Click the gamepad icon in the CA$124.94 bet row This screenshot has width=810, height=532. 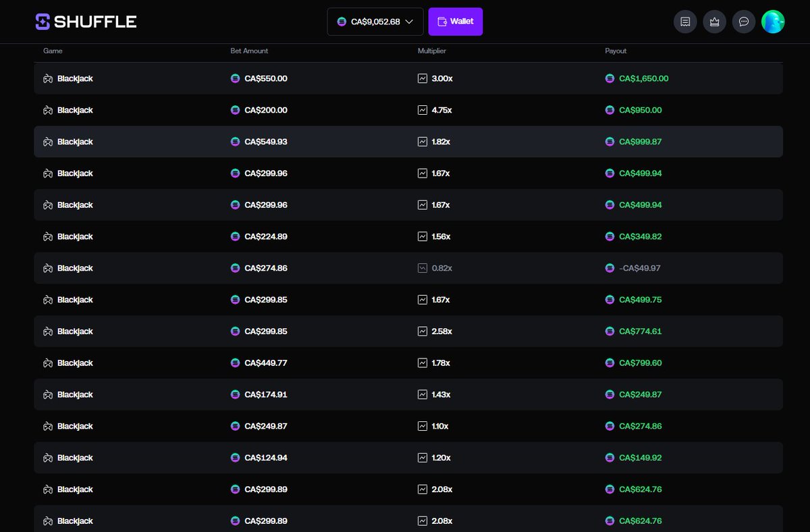[x=48, y=458]
